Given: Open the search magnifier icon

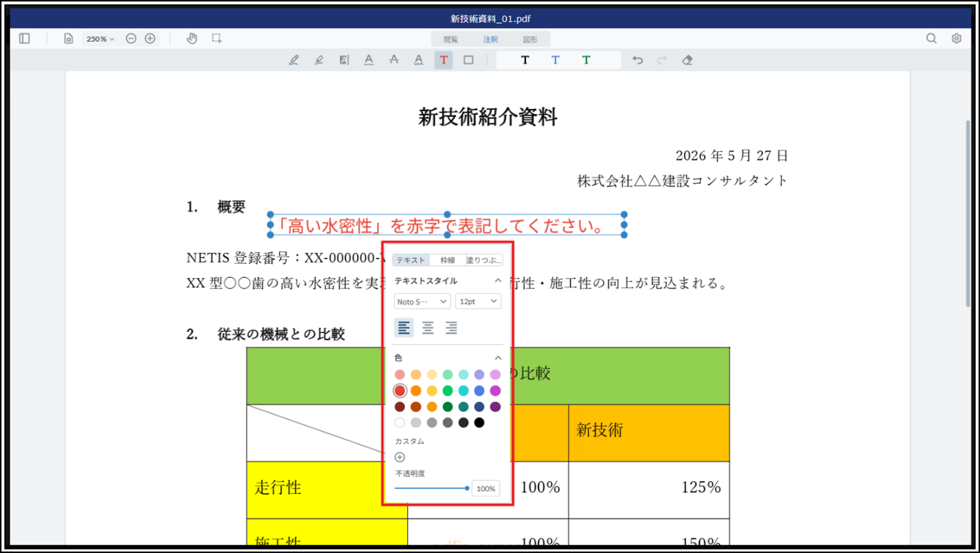Looking at the screenshot, I should (x=931, y=39).
